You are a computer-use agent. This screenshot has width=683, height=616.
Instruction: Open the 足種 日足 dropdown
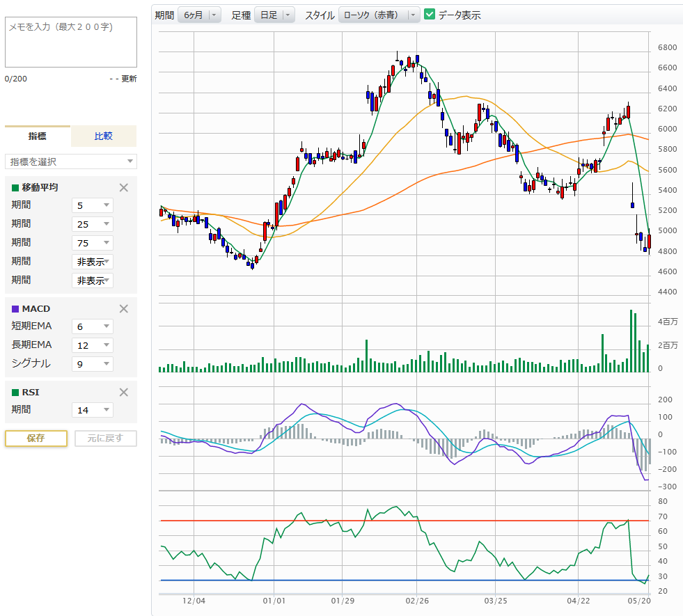274,15
